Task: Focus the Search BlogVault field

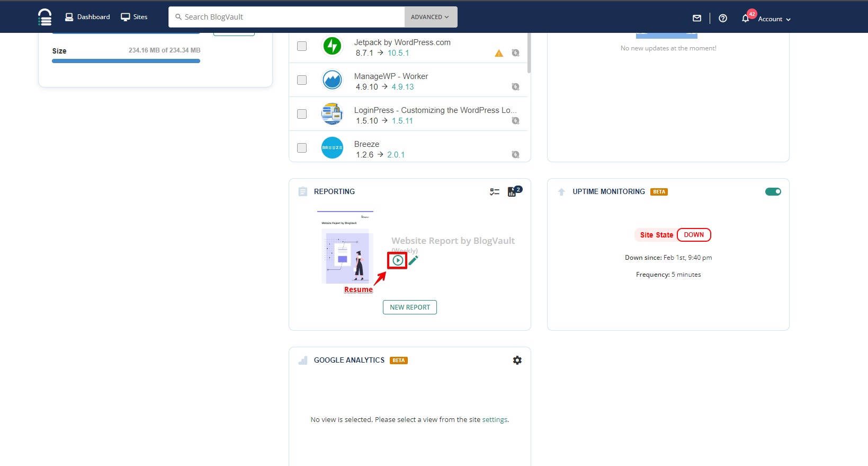Action: point(287,17)
